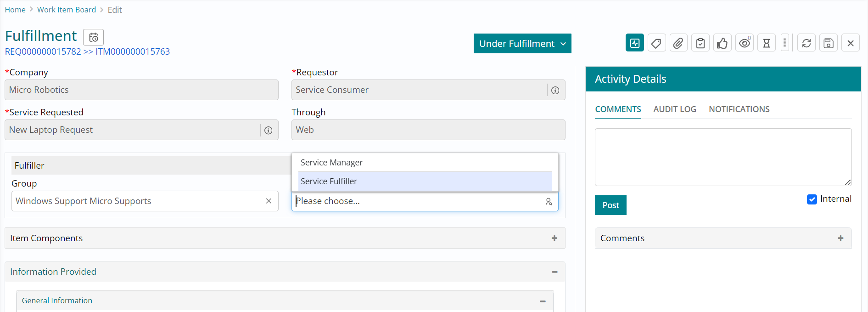The width and height of the screenshot is (868, 312).
Task: Select Service Fulfiller from the dropdown list
Action: point(329,182)
